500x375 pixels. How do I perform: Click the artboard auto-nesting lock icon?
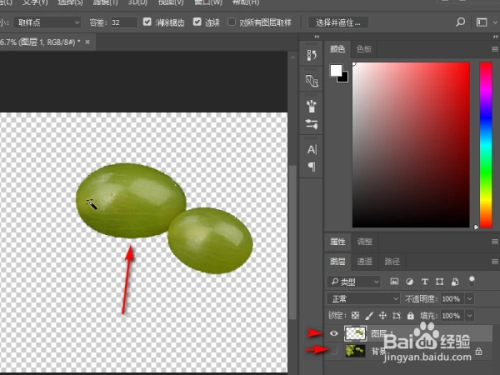click(x=396, y=315)
